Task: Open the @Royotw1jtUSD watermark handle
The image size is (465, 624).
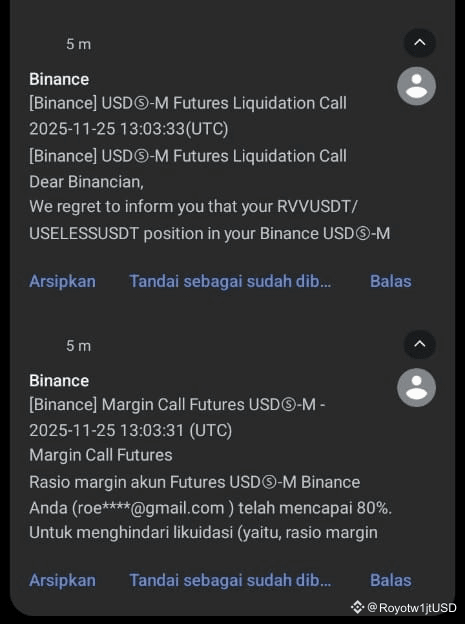Action: point(412,608)
